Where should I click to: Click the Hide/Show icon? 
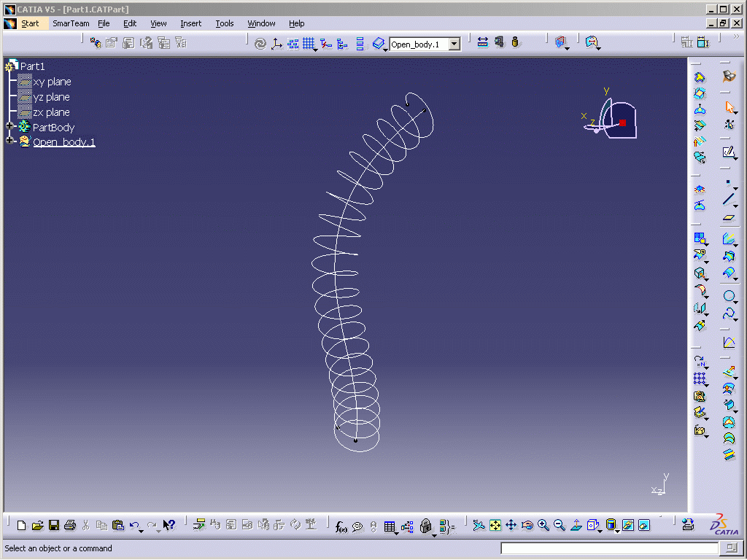point(628,525)
